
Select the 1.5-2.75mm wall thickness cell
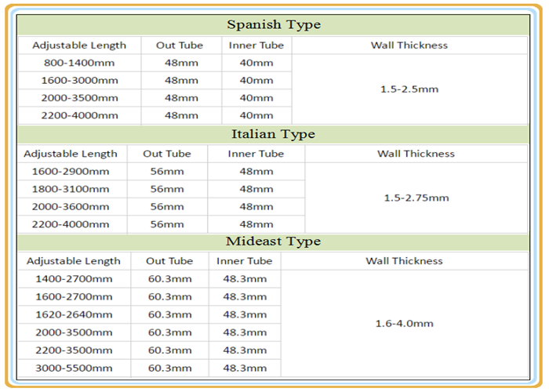416,198
